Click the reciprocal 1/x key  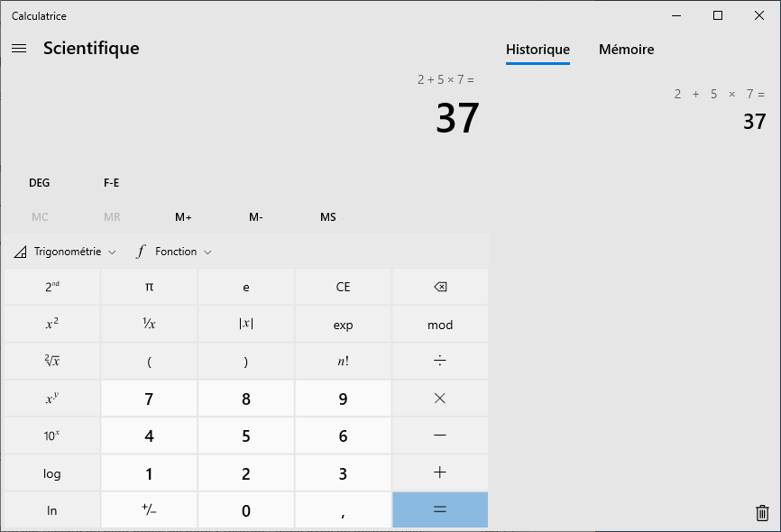pos(149,324)
